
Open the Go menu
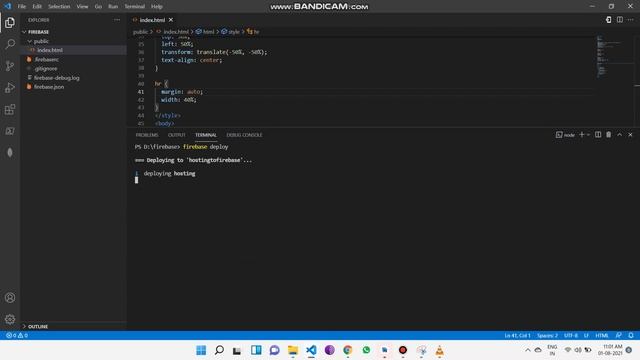(x=98, y=7)
